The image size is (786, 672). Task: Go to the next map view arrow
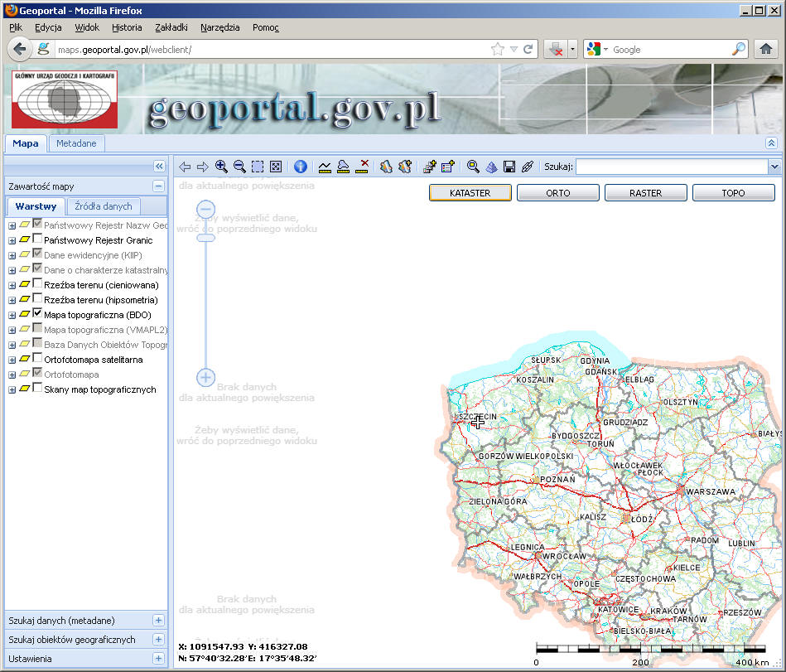click(203, 167)
